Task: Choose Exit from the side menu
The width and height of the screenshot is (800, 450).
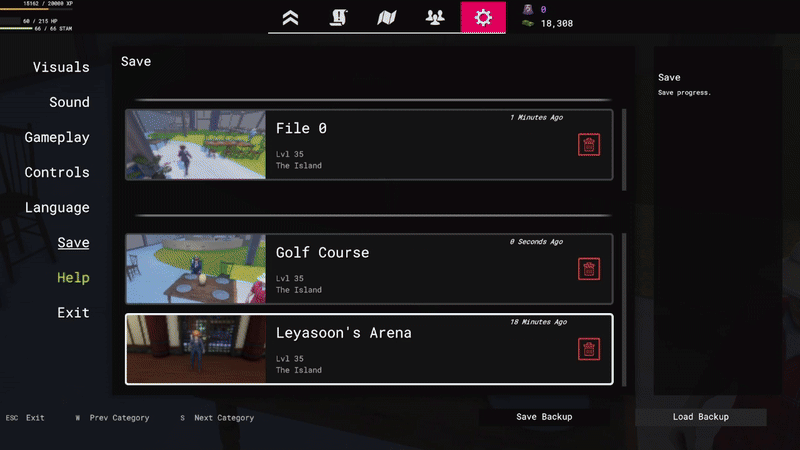Action: click(x=73, y=312)
